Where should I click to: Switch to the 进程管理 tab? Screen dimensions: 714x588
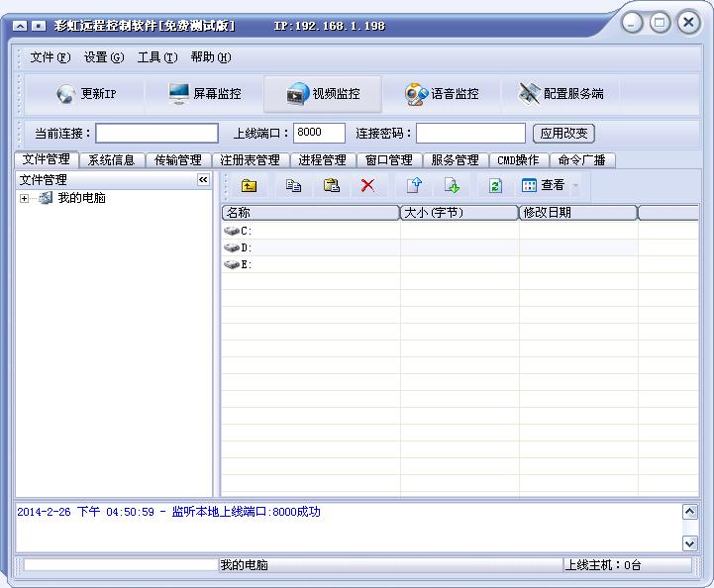[323, 160]
